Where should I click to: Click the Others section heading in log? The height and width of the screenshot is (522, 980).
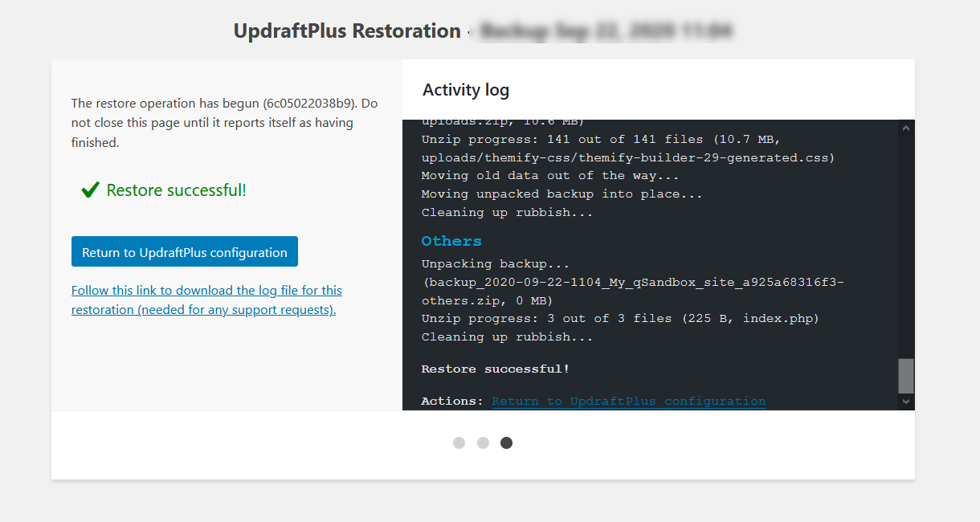[451, 241]
